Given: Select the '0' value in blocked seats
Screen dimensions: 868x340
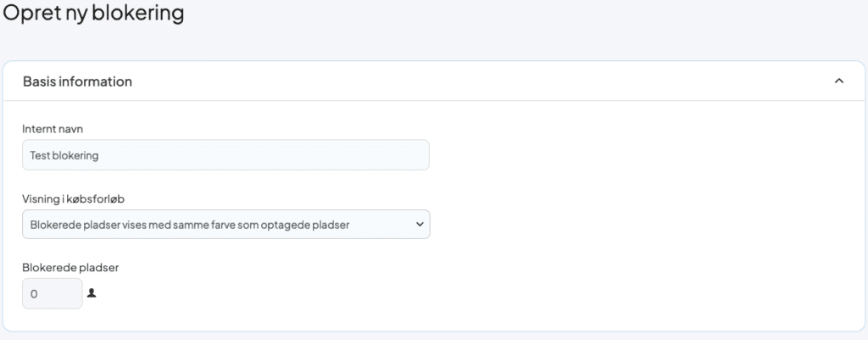Looking at the screenshot, I should point(34,294).
